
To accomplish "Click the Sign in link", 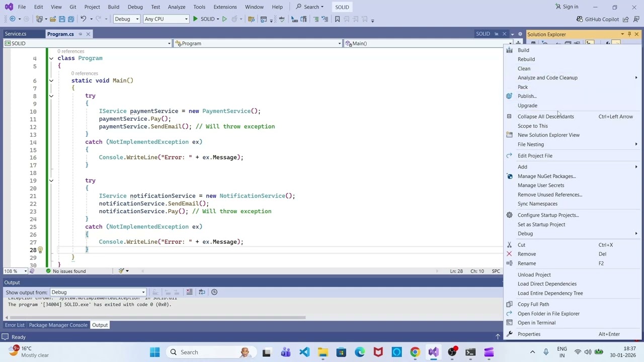I will coord(567,7).
